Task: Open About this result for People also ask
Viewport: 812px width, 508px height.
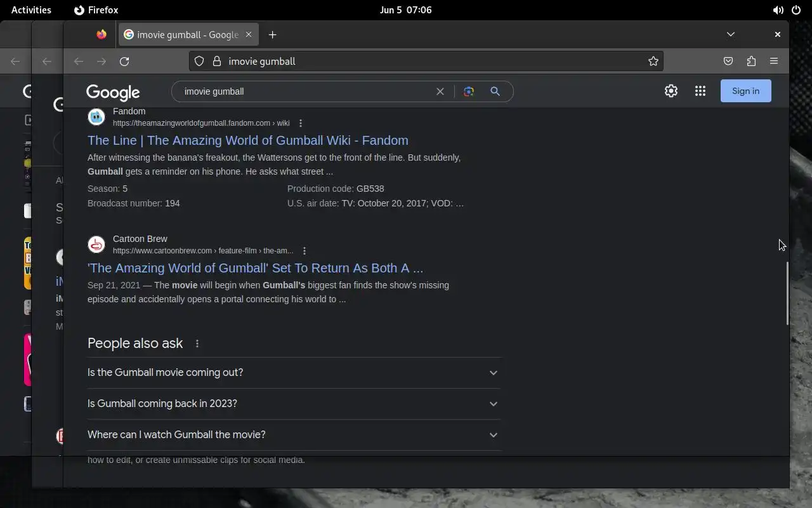Action: coord(197,344)
